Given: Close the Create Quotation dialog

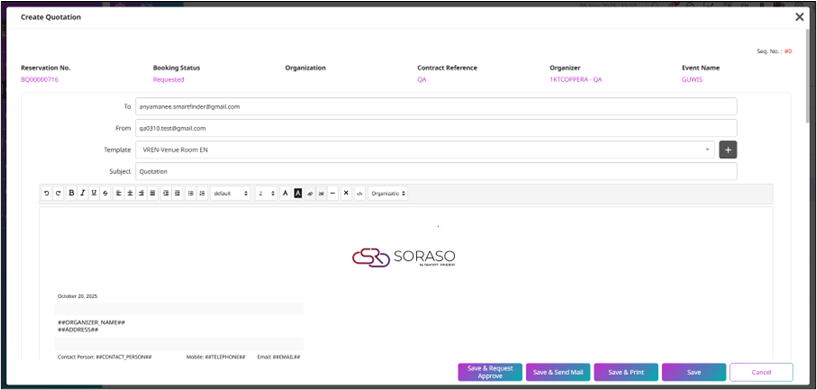Looking at the screenshot, I should 799,17.
